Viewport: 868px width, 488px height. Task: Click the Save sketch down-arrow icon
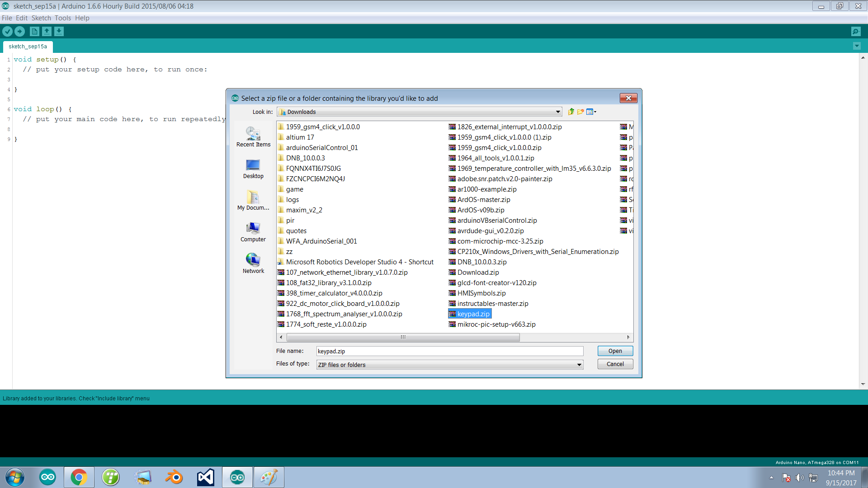(59, 31)
